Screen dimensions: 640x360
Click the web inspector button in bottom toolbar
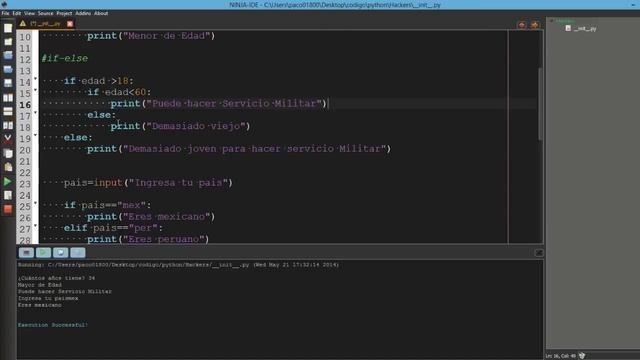click(x=61, y=253)
